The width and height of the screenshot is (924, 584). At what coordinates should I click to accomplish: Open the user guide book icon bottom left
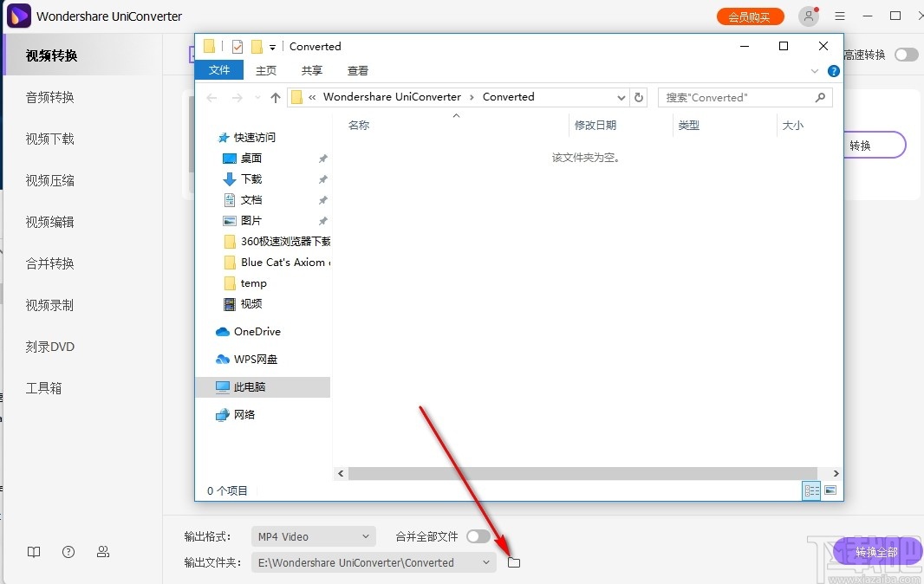[33, 552]
